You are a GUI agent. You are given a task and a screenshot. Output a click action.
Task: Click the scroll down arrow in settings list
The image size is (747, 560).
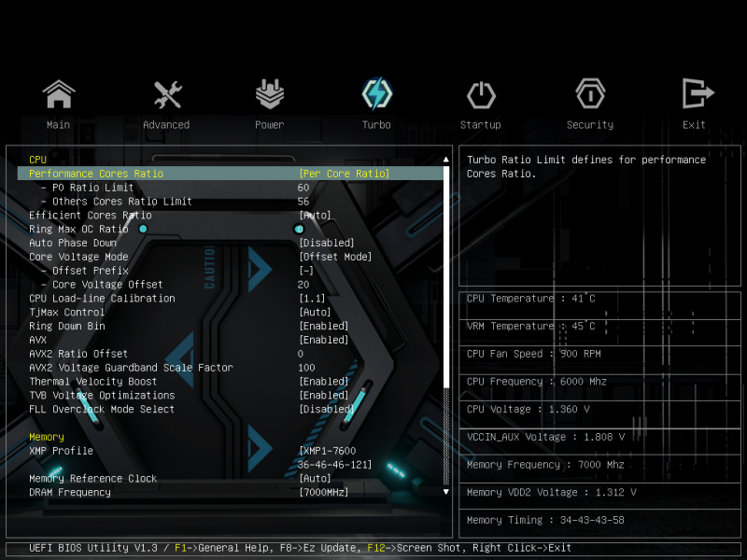446,492
